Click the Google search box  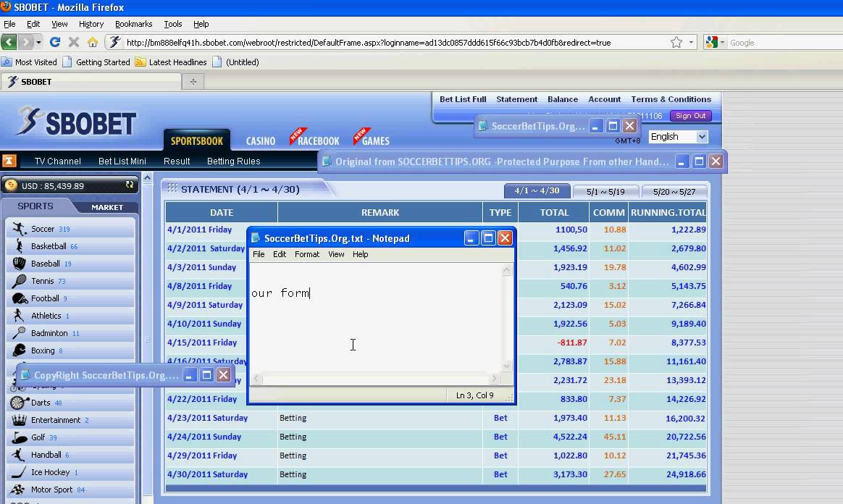(785, 43)
